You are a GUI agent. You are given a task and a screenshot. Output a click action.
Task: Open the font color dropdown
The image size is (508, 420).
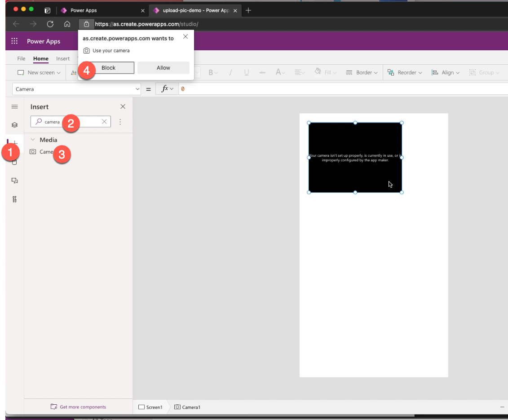[x=280, y=72]
